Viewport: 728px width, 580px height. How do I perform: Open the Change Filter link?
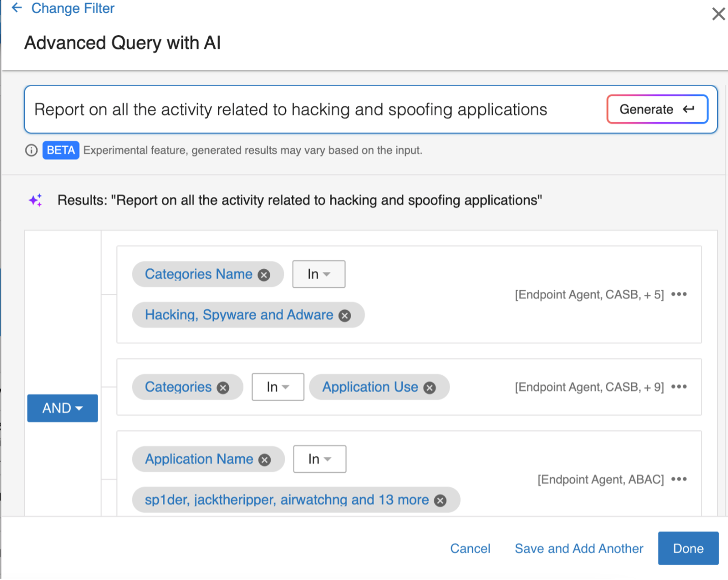pos(73,8)
